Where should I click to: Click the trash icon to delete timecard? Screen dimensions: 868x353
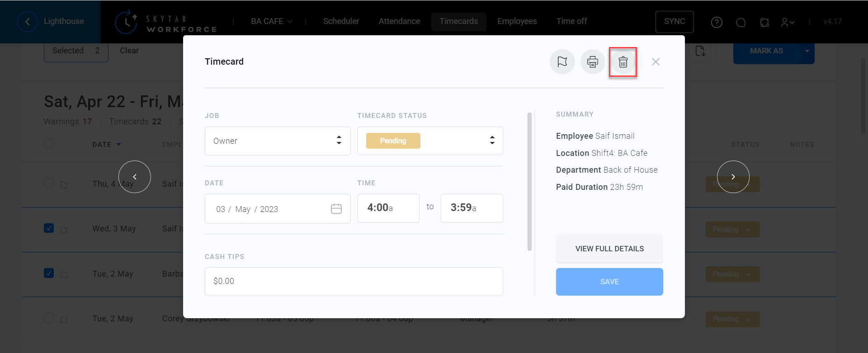pyautogui.click(x=623, y=62)
